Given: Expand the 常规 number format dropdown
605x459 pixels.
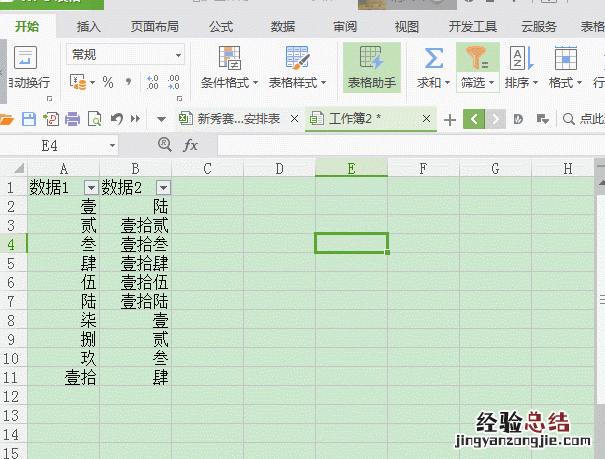Looking at the screenshot, I should point(179,55).
